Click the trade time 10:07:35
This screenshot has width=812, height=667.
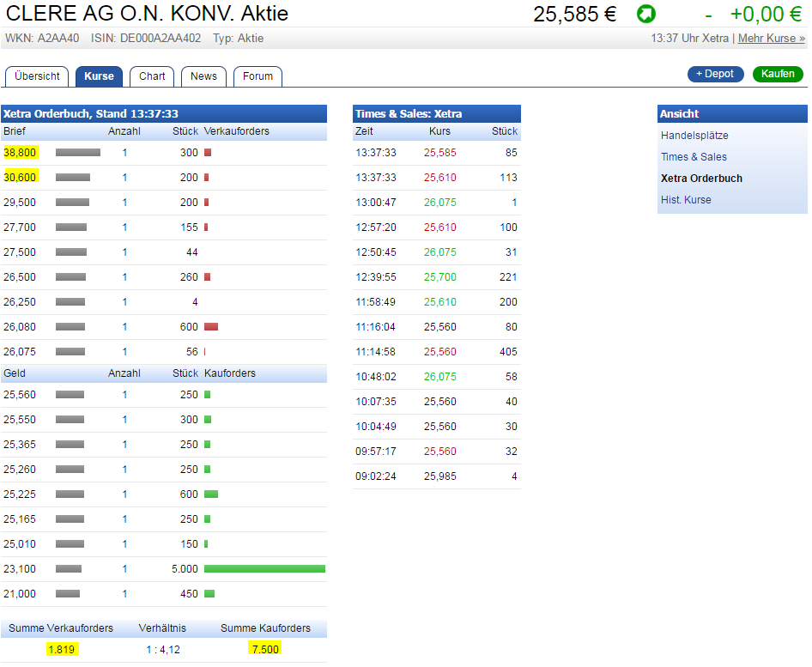click(376, 402)
